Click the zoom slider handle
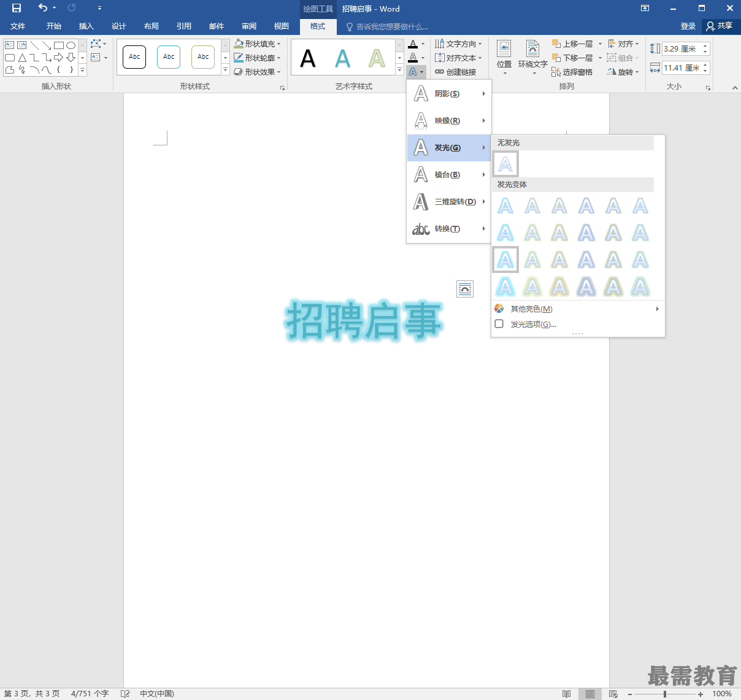The height and width of the screenshot is (700, 741). [x=665, y=694]
